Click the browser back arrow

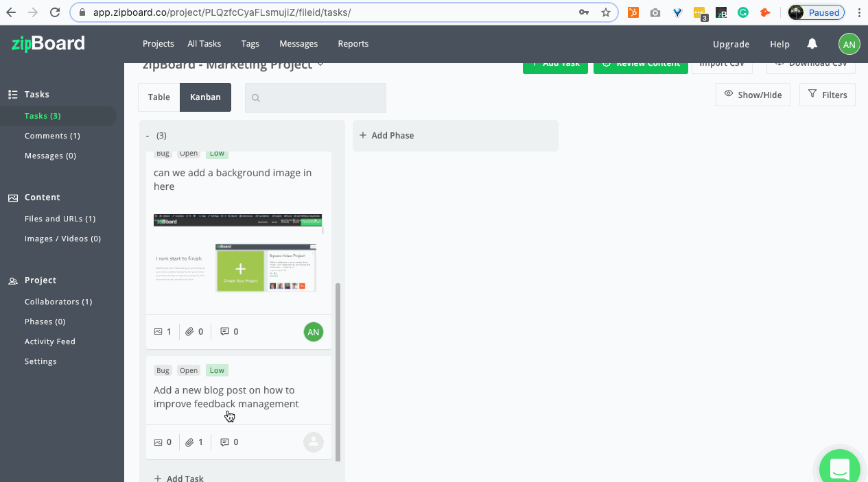point(11,12)
